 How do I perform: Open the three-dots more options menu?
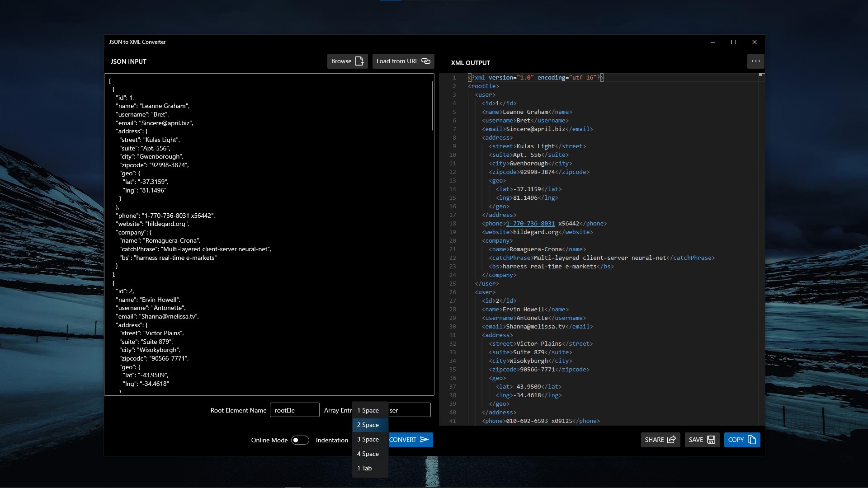click(755, 61)
